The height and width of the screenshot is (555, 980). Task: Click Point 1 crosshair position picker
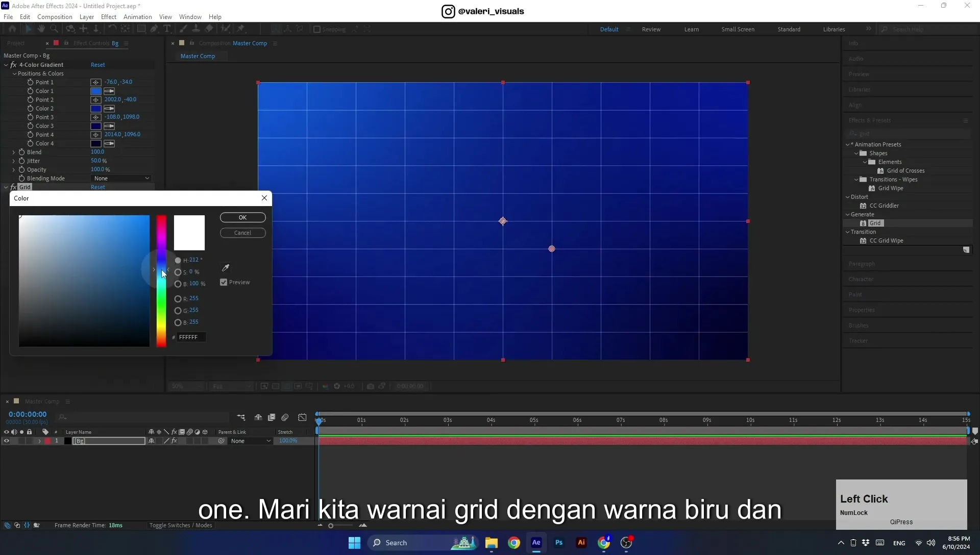pyautogui.click(x=95, y=82)
